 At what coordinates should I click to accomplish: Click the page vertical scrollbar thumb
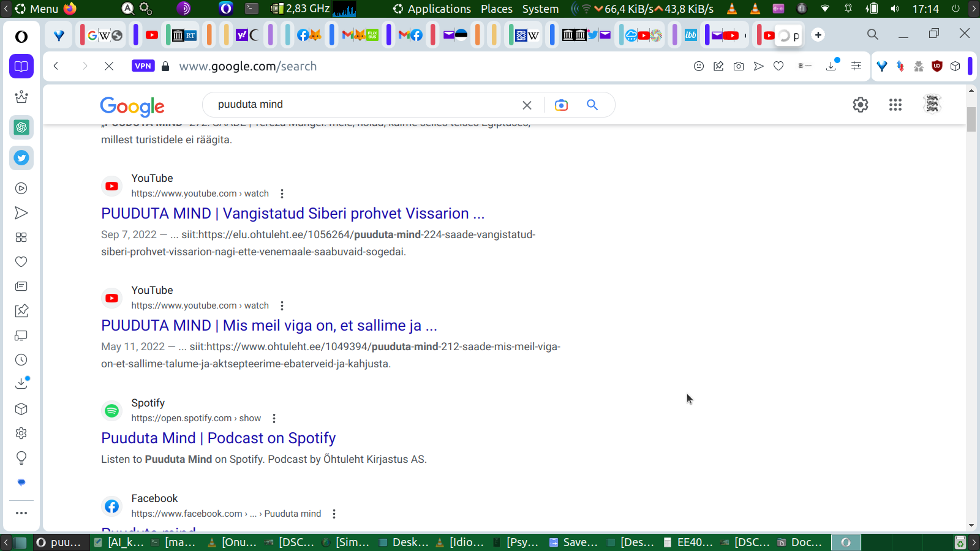tap(971, 119)
